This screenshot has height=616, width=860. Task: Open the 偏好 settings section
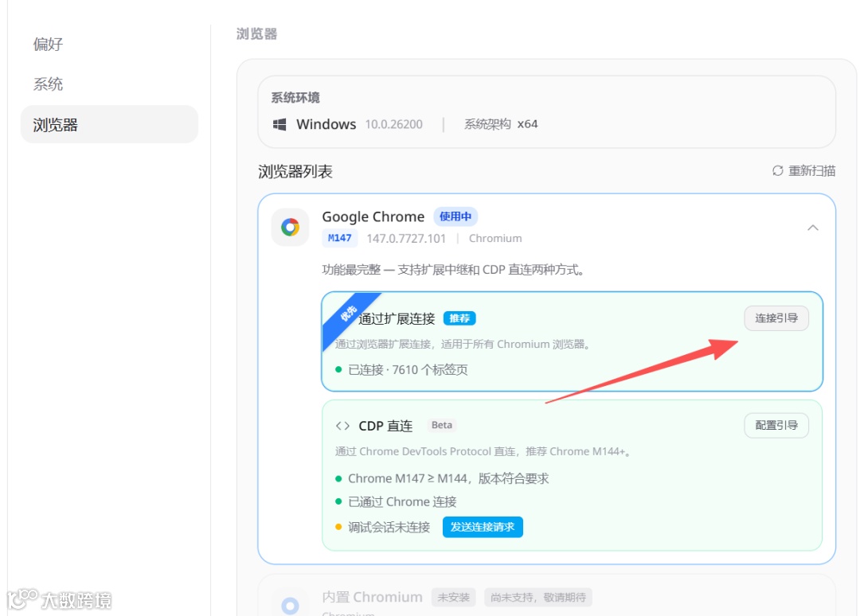49,45
